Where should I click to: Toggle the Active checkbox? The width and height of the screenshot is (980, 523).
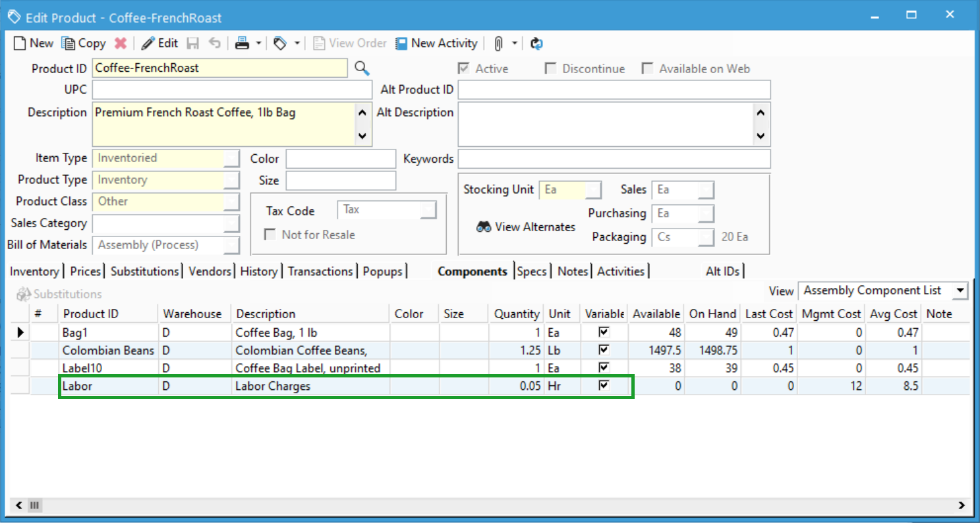click(464, 69)
